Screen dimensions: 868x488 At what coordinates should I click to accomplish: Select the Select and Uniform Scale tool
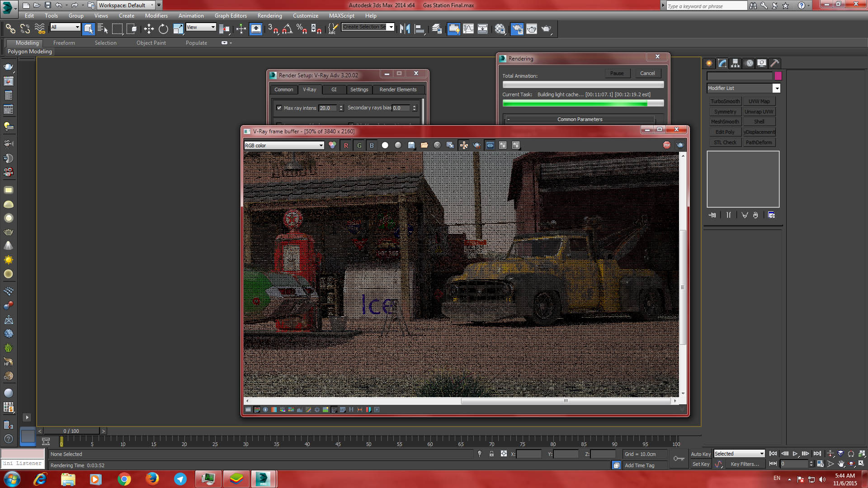(178, 29)
